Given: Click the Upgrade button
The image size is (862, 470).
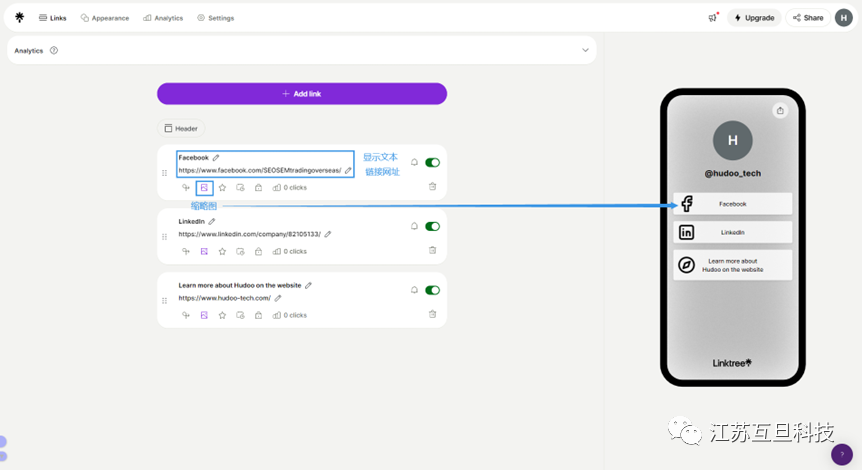Looking at the screenshot, I should pos(754,18).
